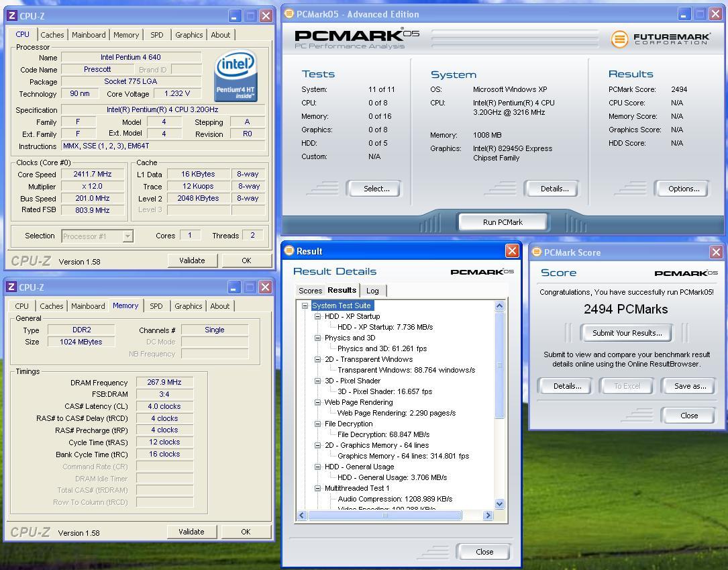Select 'Physics and 3D: 61.261 fps' row

(382, 349)
